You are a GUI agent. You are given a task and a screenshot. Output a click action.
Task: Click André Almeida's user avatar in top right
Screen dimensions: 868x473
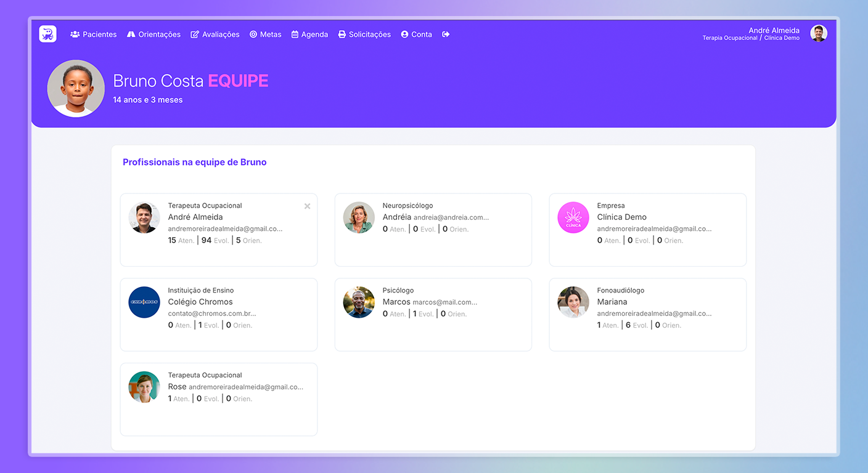tap(818, 33)
